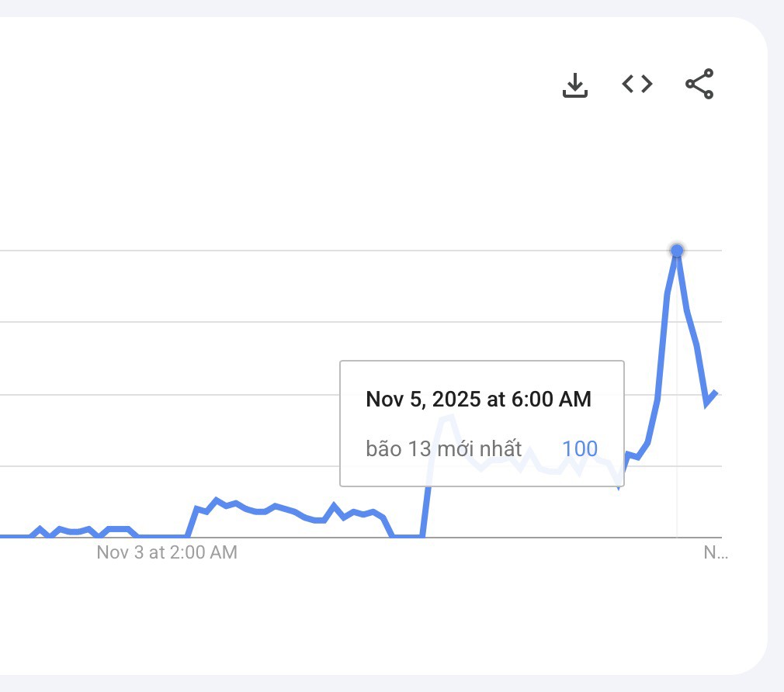Image resolution: width=784 pixels, height=692 pixels.
Task: Click the "Nov 3 at 2:00 AM" axis label
Action: (167, 552)
